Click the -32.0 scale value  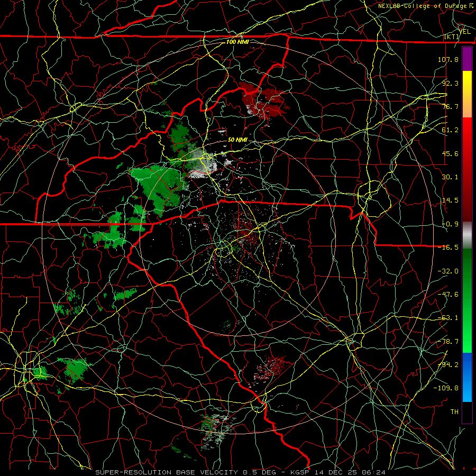[x=448, y=271]
